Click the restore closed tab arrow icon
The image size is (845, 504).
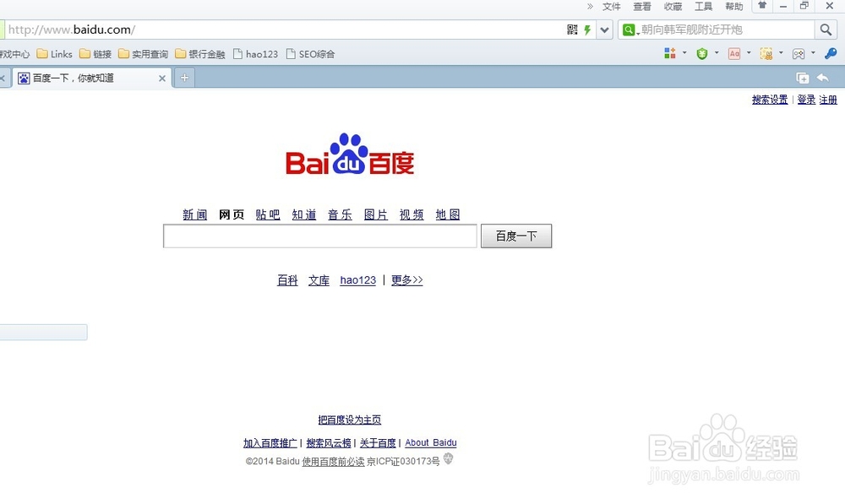pos(821,77)
